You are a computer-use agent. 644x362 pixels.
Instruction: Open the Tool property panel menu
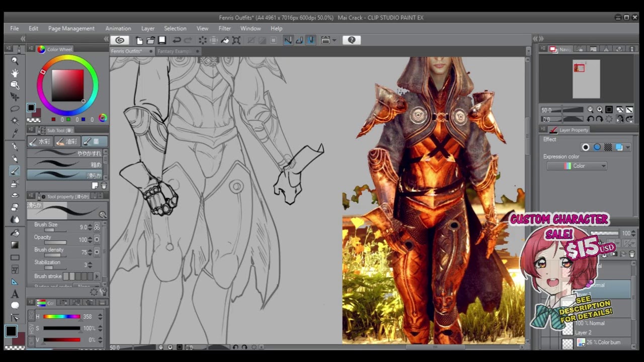click(31, 196)
